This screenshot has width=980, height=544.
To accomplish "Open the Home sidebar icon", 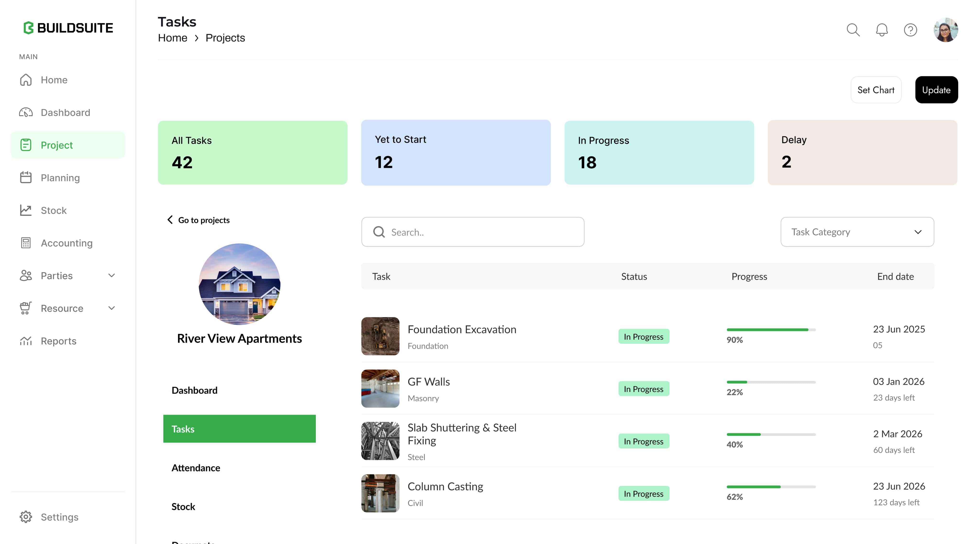I will [x=26, y=80].
